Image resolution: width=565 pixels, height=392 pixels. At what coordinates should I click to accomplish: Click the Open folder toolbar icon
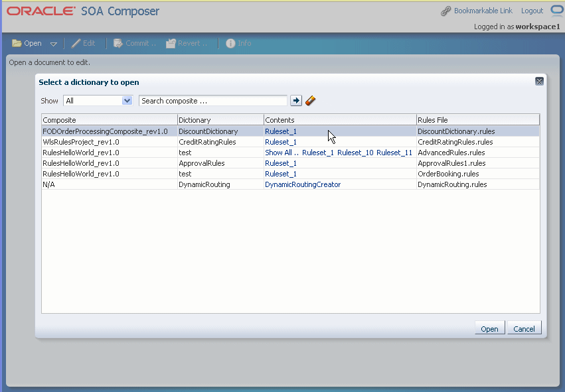click(17, 43)
